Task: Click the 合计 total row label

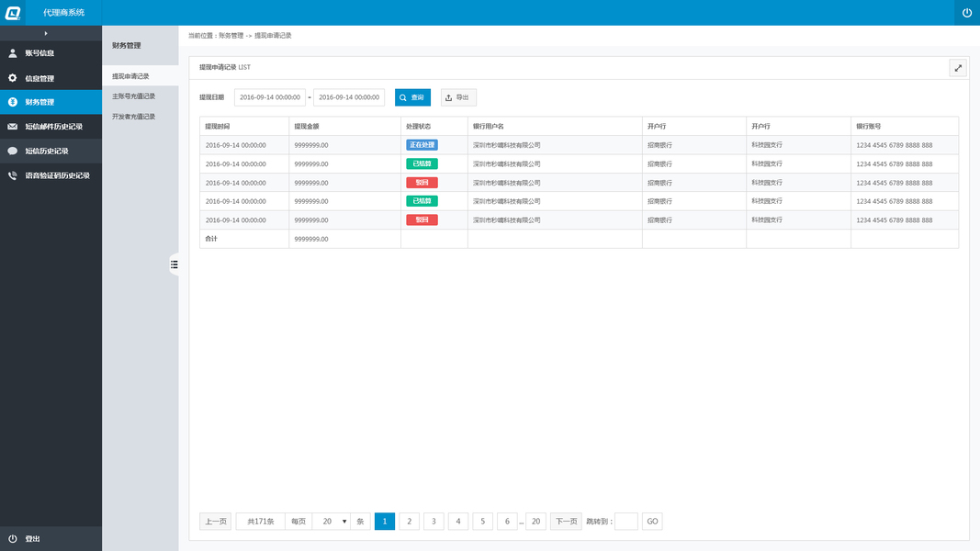Action: click(211, 239)
